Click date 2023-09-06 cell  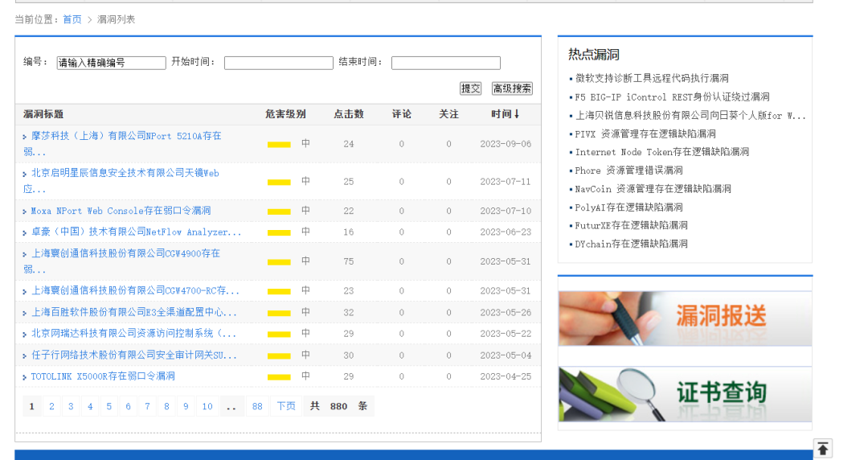506,144
